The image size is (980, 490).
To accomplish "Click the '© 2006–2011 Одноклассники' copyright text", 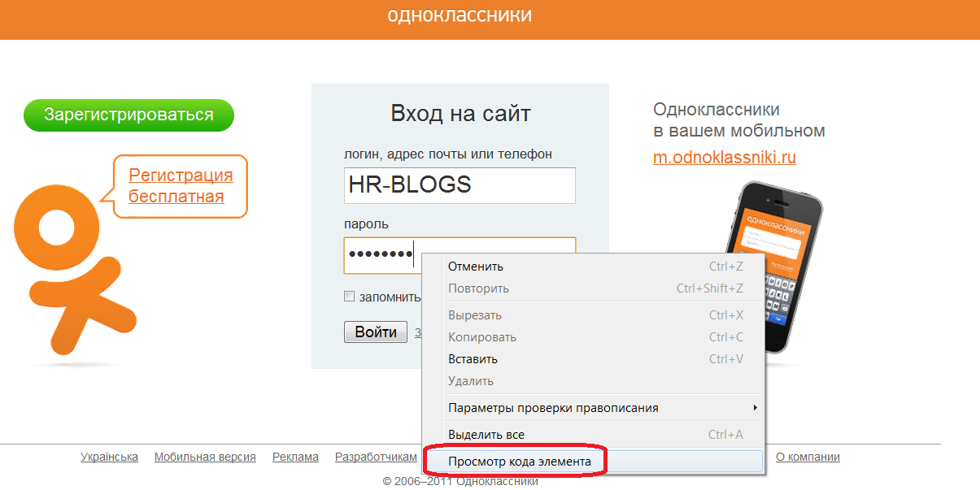I will [x=460, y=481].
